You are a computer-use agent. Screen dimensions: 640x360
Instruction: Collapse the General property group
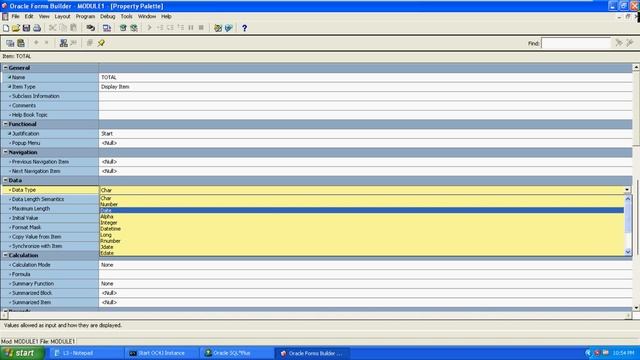point(6,68)
